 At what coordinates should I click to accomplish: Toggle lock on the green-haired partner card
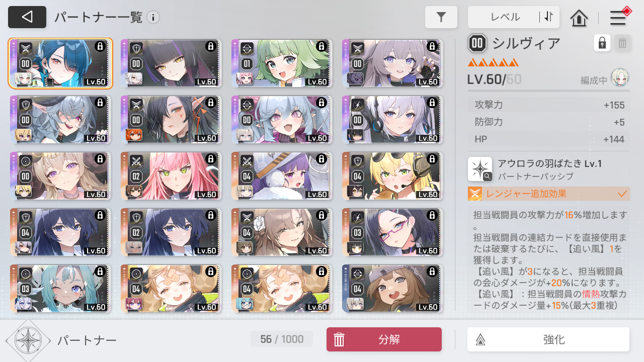coord(321,46)
